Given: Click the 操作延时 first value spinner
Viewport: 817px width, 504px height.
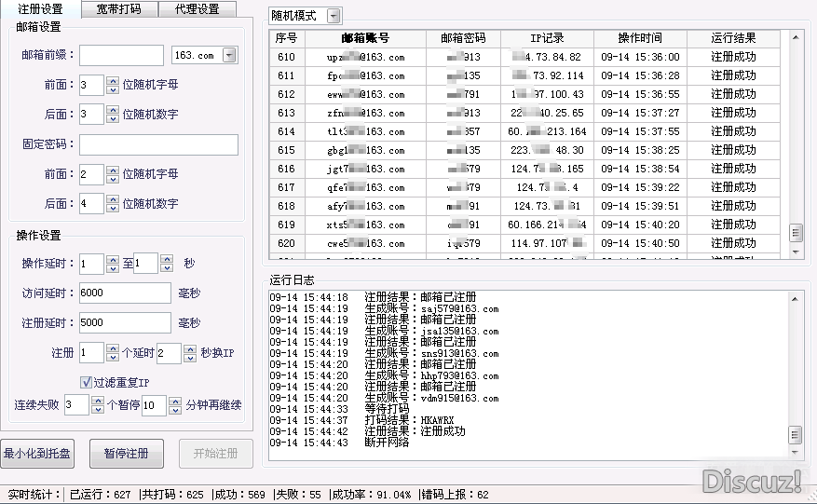Looking at the screenshot, I should click(x=112, y=265).
